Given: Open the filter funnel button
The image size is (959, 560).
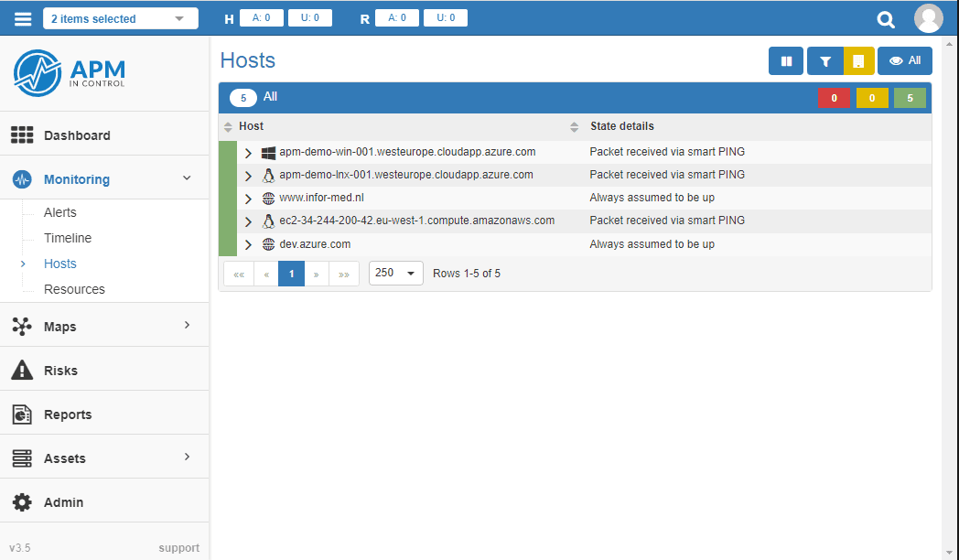Looking at the screenshot, I should coord(825,61).
